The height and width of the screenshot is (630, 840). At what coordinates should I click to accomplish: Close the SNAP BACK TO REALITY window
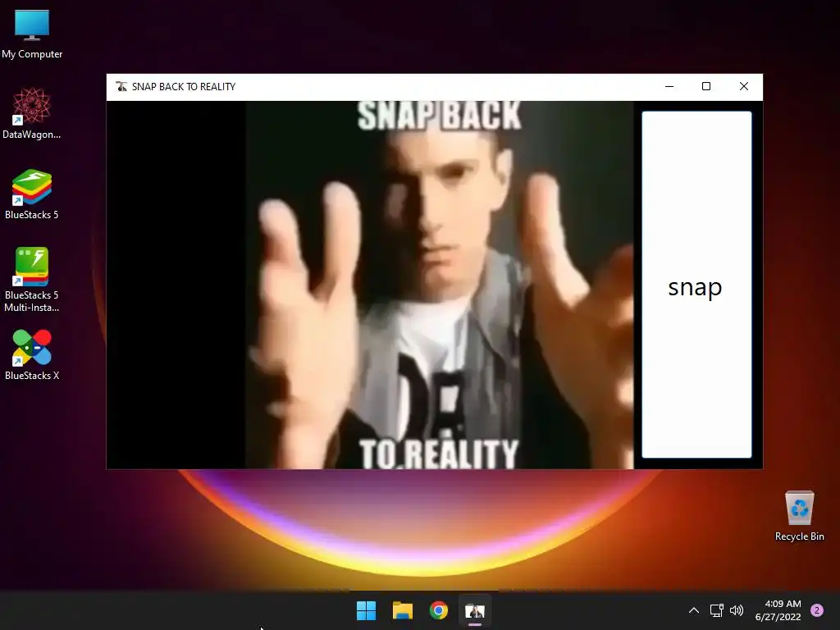tap(743, 86)
